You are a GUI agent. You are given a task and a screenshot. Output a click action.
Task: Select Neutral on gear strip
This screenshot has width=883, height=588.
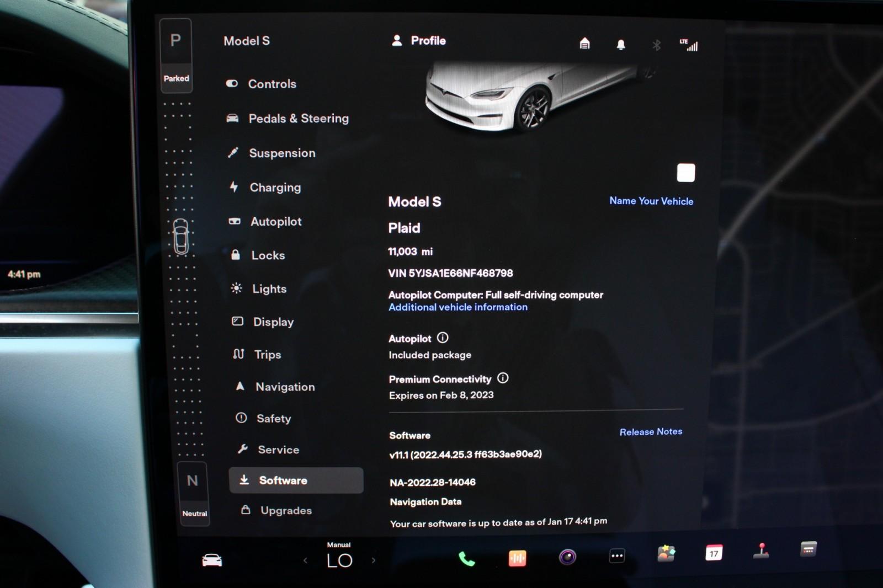pyautogui.click(x=193, y=493)
